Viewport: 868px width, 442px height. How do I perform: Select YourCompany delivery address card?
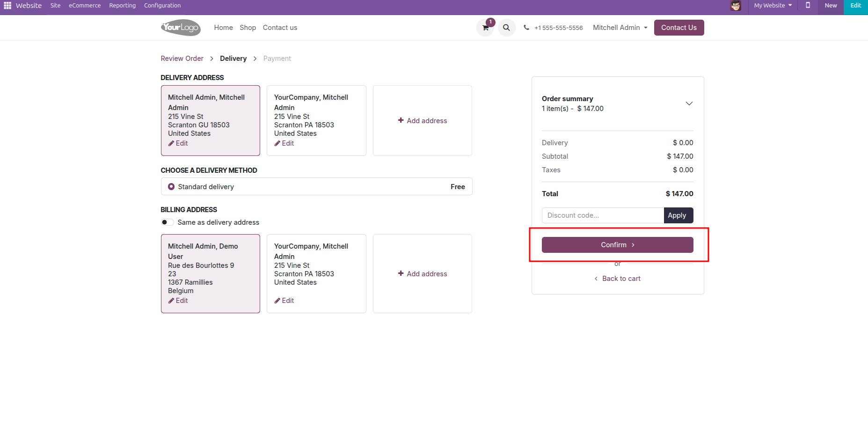click(x=316, y=120)
